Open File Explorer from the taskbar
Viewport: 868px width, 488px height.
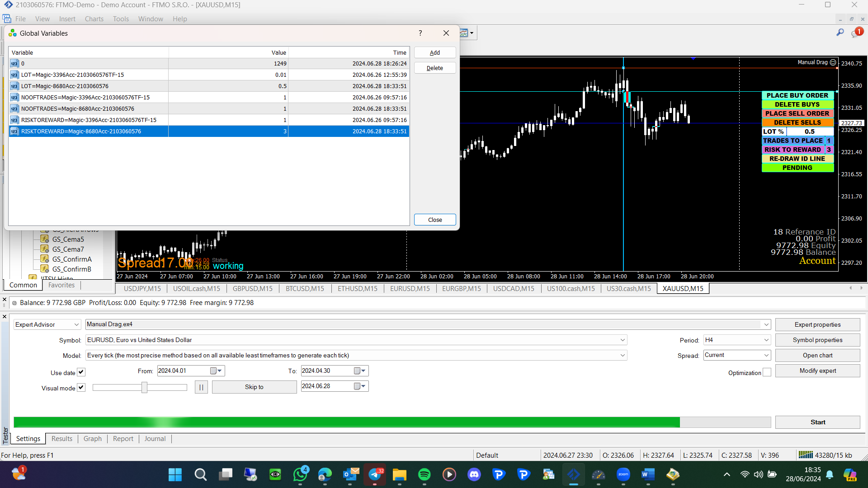pyautogui.click(x=400, y=474)
